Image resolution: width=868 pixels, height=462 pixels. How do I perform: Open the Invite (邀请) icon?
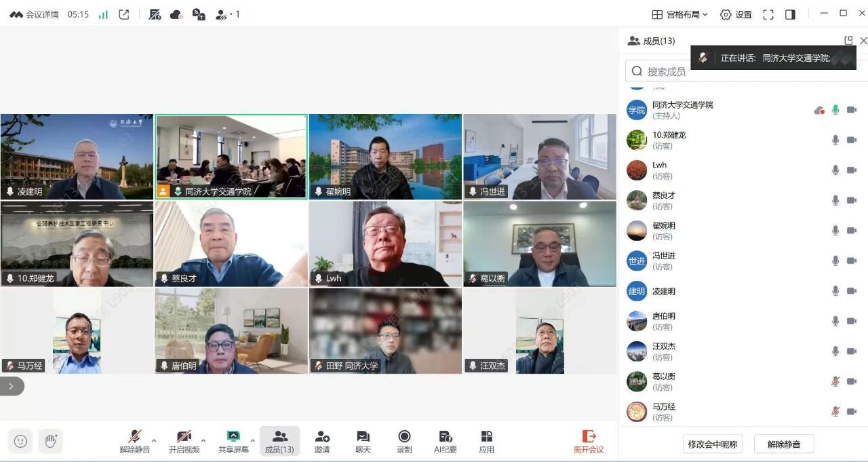(322, 441)
